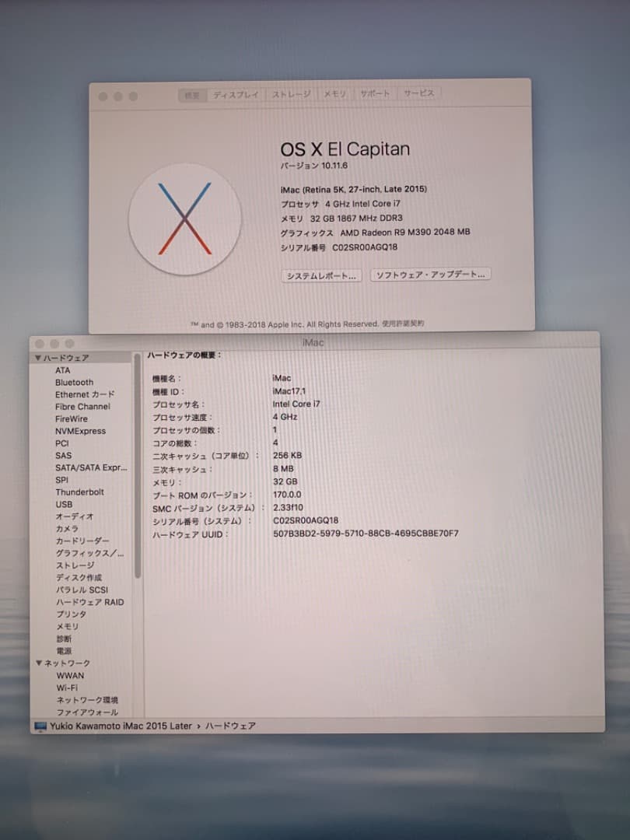
Task: Select Wi-Fi under the network section
Action: [x=67, y=688]
